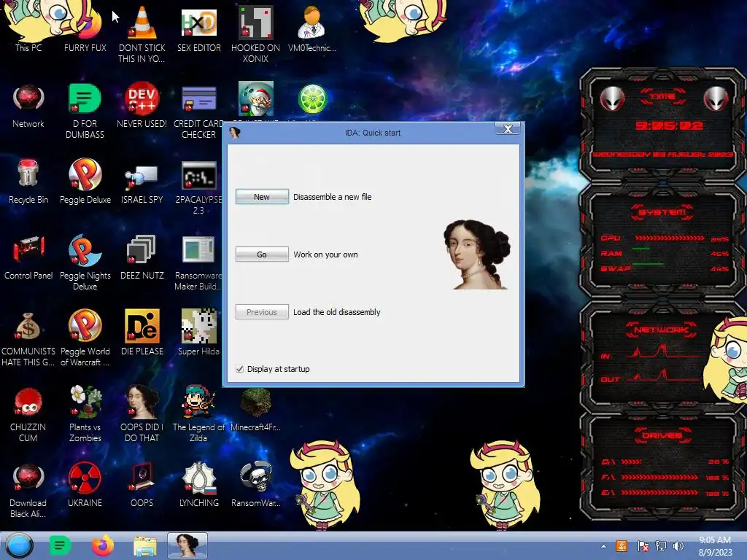Select the VM0Technic desktop icon
Viewport: 747px width, 560px height.
pyautogui.click(x=312, y=28)
